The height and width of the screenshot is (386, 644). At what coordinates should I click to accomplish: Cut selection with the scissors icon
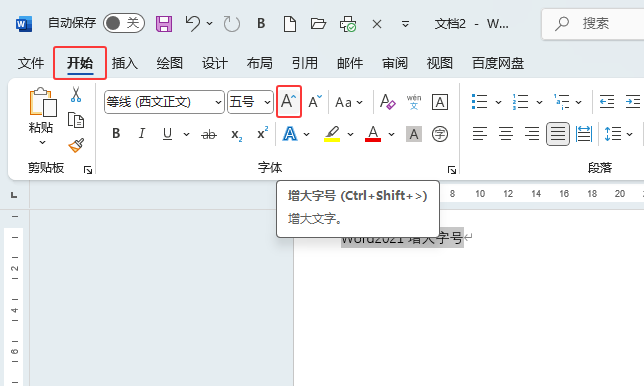(76, 94)
